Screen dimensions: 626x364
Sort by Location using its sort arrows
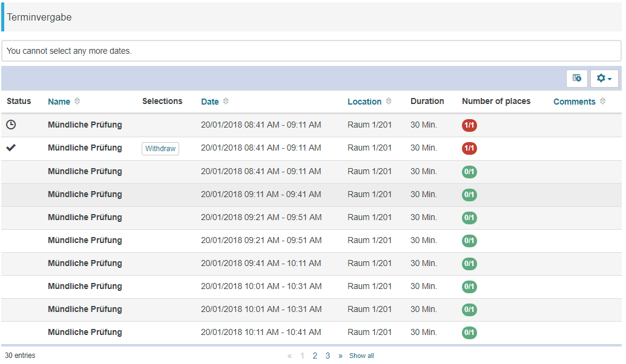(389, 102)
